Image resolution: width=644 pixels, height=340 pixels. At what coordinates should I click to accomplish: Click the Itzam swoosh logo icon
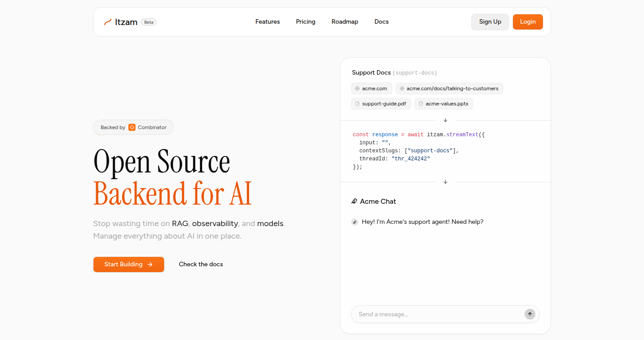click(107, 22)
